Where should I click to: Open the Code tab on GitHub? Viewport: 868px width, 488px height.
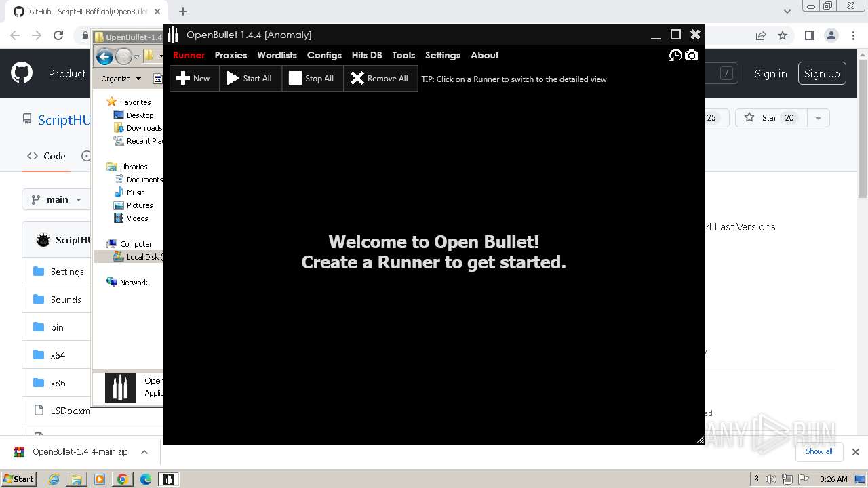(46, 156)
